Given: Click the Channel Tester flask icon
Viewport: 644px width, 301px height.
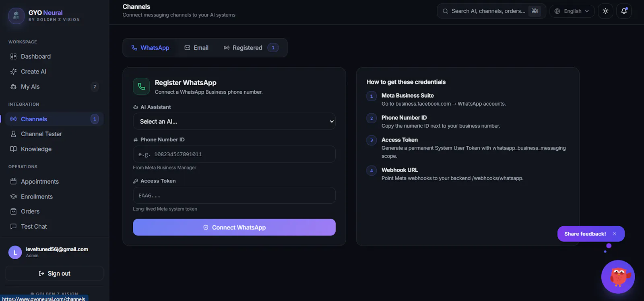Looking at the screenshot, I should [x=13, y=134].
